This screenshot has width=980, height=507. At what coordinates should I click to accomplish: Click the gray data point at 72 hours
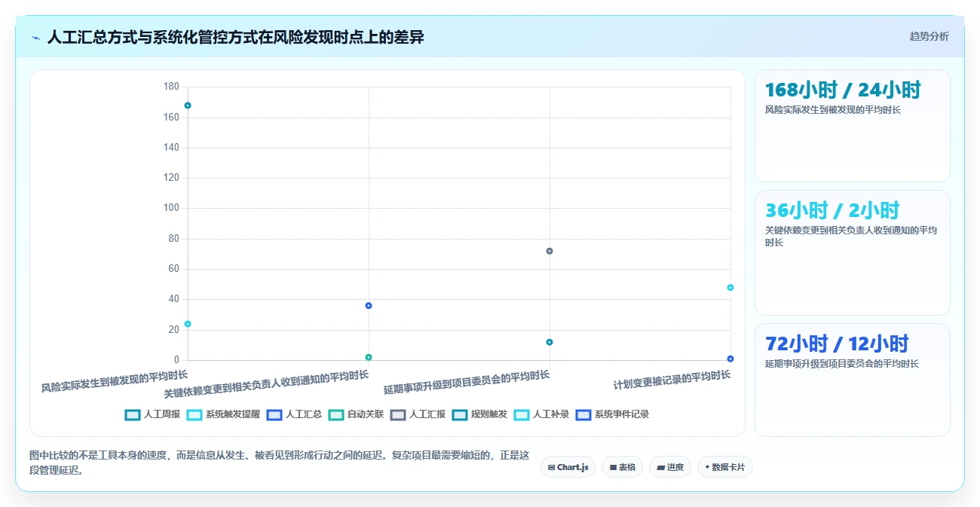[550, 251]
